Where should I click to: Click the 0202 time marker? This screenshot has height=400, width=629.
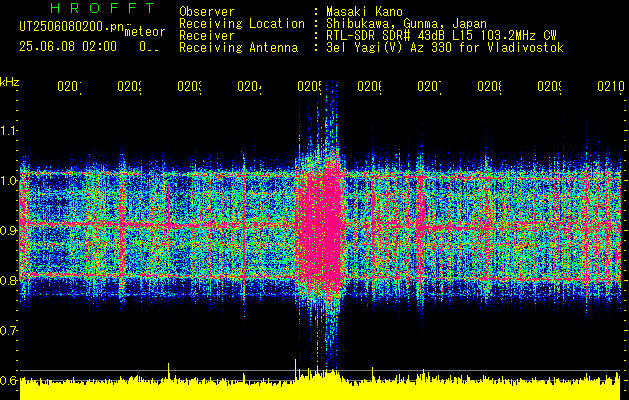coord(129,86)
